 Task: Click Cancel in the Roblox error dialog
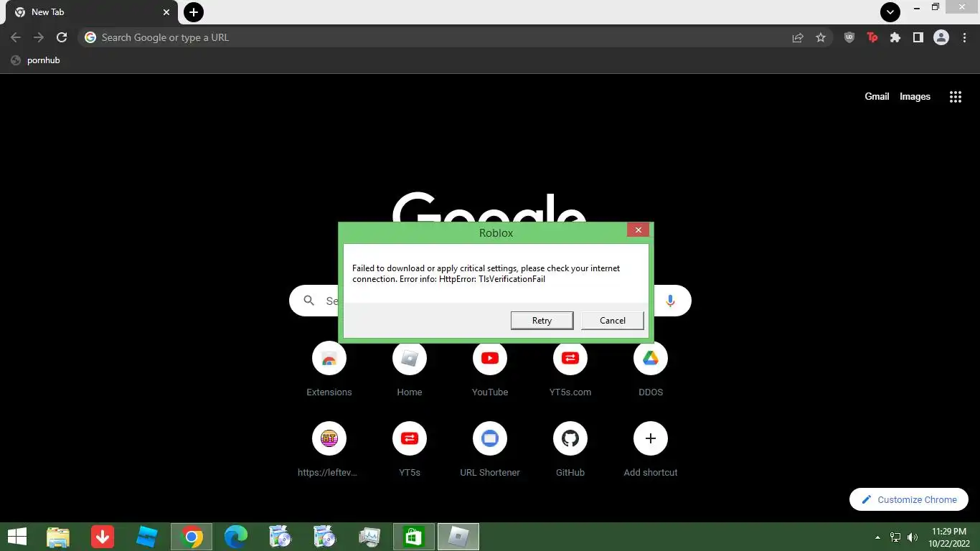612,321
